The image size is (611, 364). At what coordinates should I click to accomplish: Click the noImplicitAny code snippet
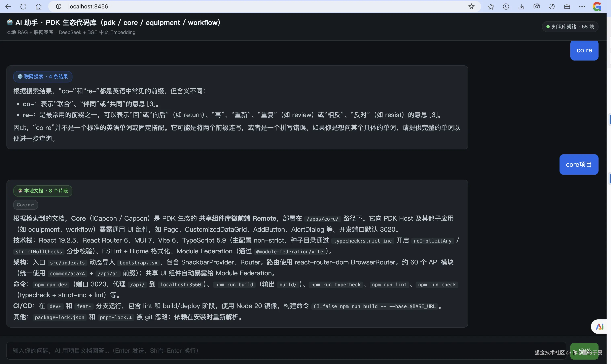pos(432,241)
